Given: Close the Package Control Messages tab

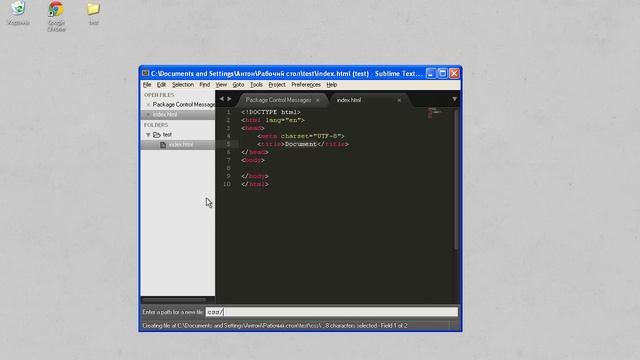Looking at the screenshot, I should tap(318, 100).
